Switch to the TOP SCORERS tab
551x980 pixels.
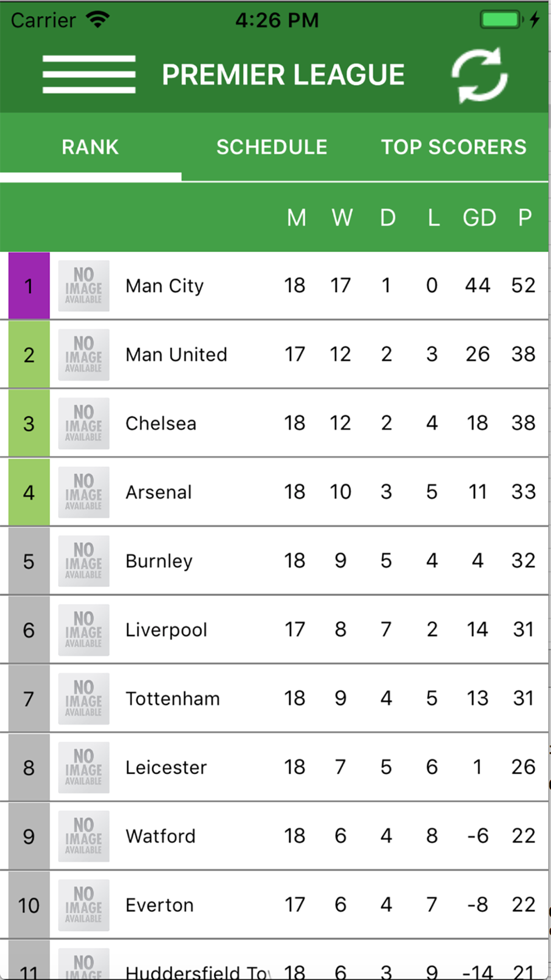pyautogui.click(x=453, y=147)
